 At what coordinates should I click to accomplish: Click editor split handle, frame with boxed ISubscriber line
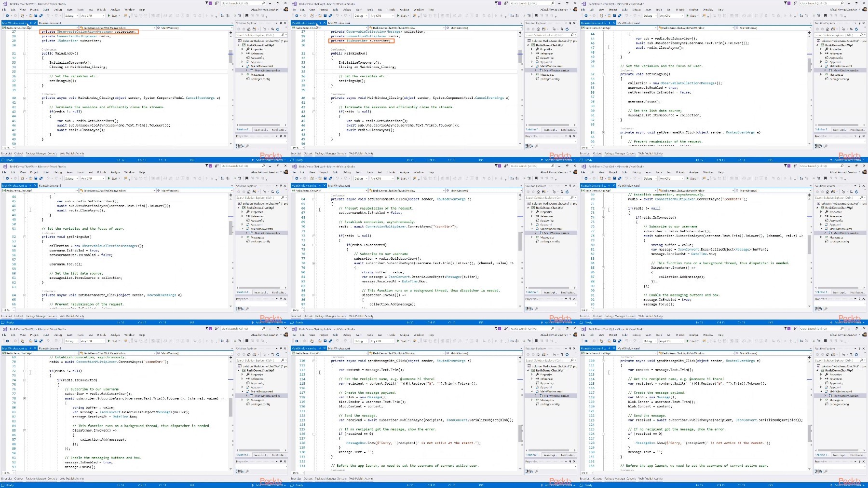[520, 32]
